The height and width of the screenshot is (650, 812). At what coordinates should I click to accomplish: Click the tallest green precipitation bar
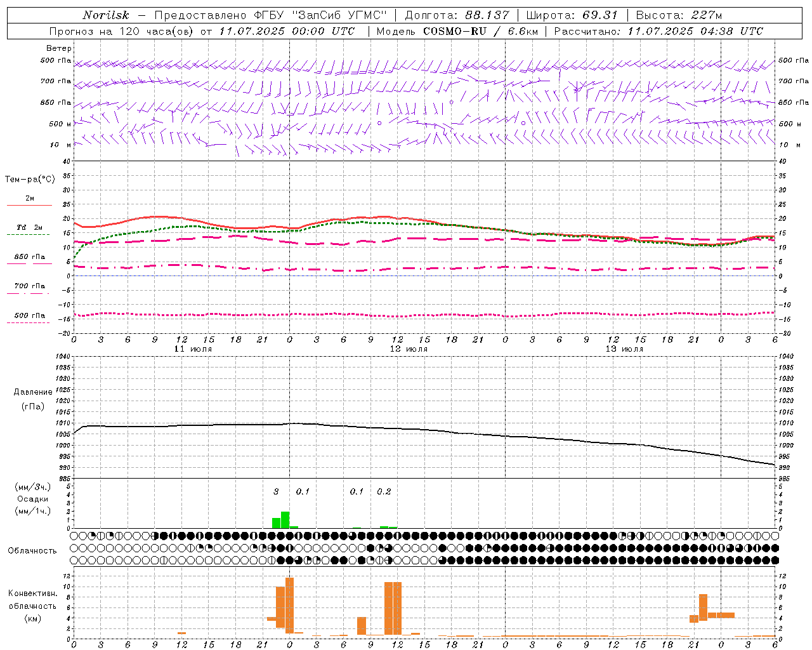pyautogui.click(x=285, y=520)
